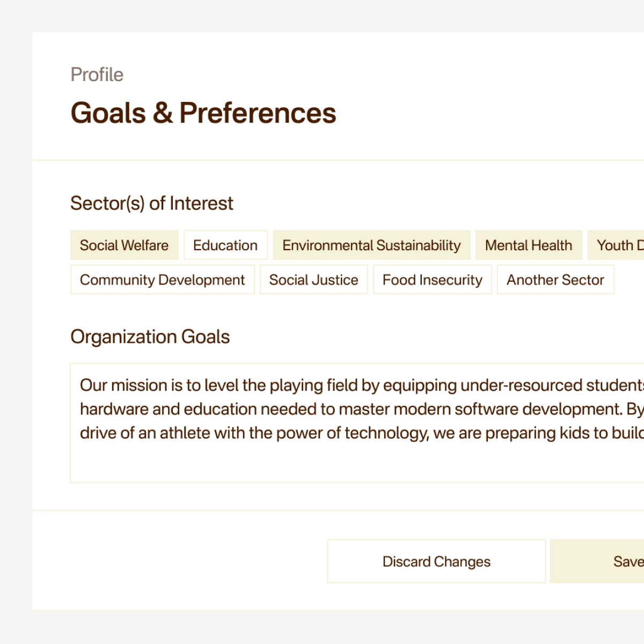Image resolution: width=644 pixels, height=644 pixels.
Task: Toggle off Environmental Sustainability sector
Action: click(x=371, y=245)
